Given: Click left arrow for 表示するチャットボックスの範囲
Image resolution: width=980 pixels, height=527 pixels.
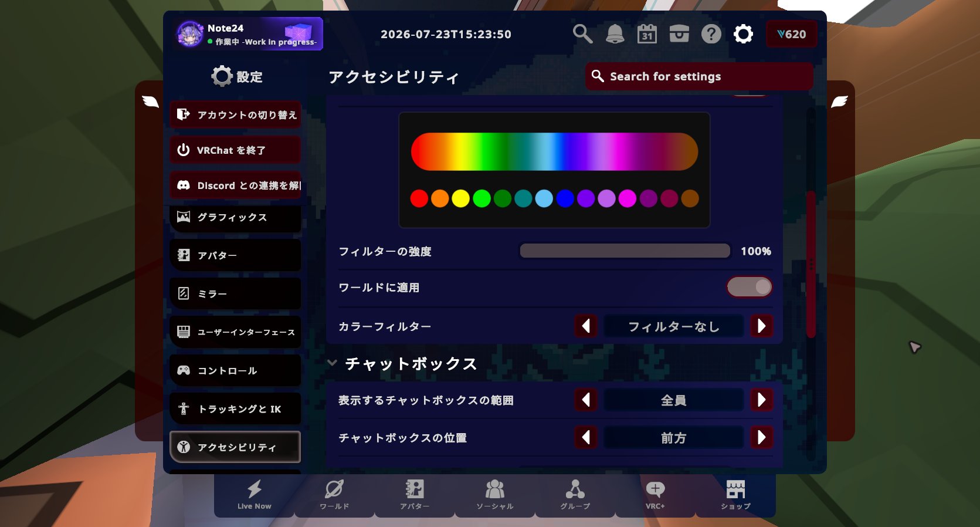Looking at the screenshot, I should [586, 400].
